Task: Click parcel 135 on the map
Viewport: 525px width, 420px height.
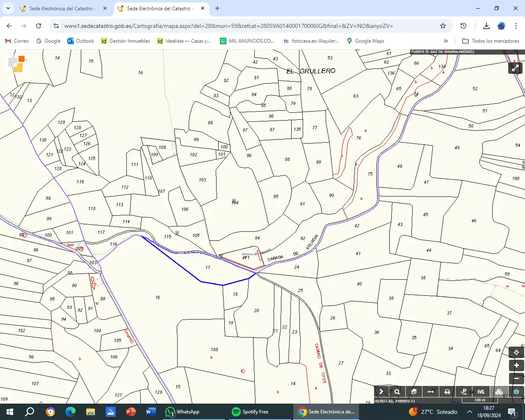Action: tap(297, 129)
